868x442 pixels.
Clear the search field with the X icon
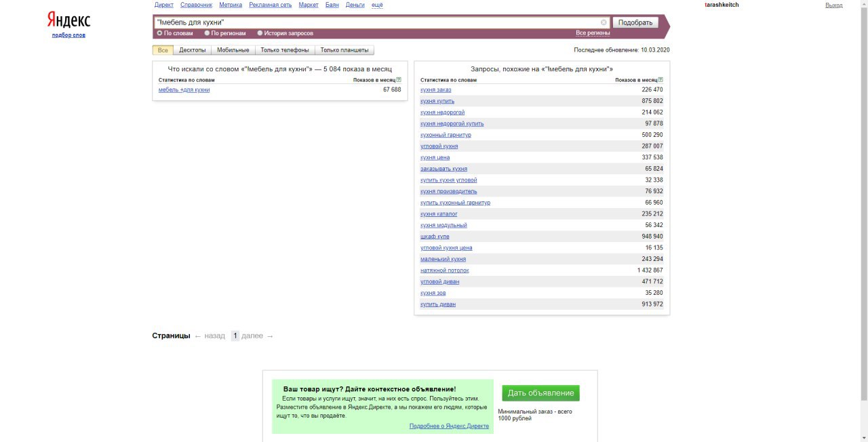[x=604, y=22]
